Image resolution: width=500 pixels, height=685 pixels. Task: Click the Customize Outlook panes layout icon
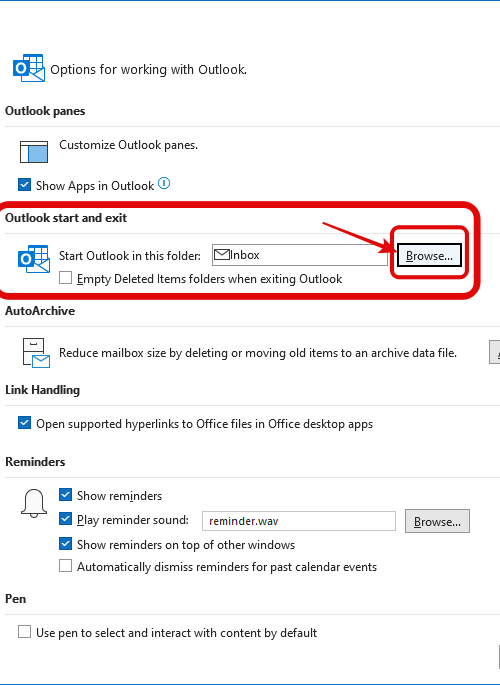click(34, 152)
